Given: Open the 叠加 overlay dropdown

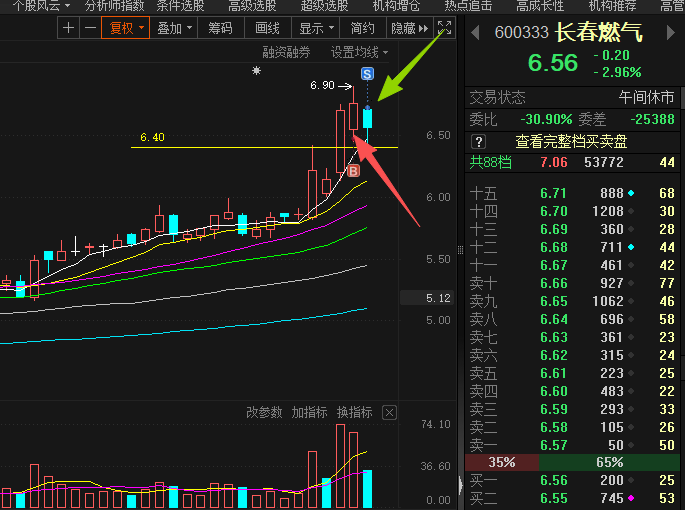Looking at the screenshot, I should click(174, 28).
